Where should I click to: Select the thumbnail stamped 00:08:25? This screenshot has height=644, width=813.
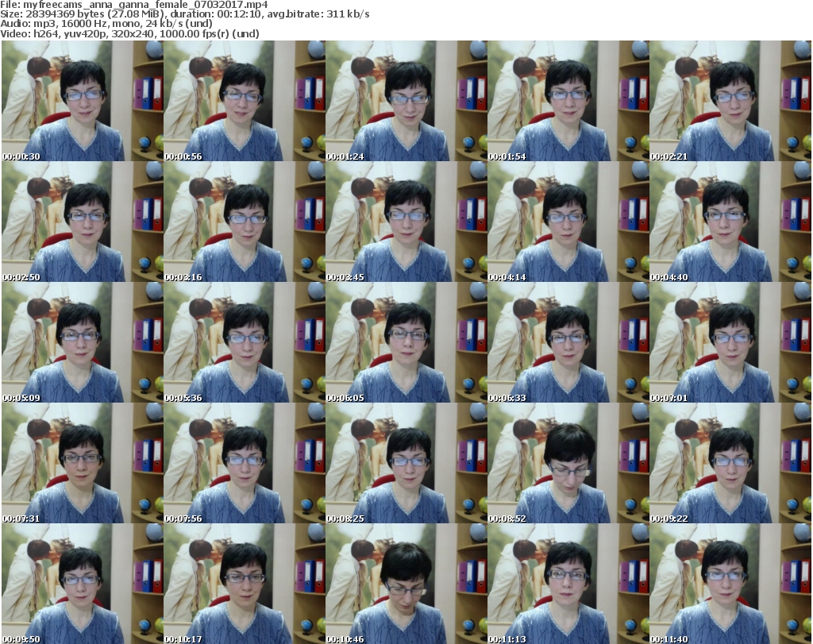(x=406, y=463)
